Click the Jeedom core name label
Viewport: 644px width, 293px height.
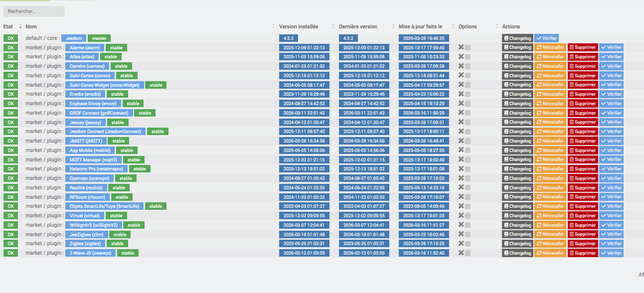coord(74,38)
